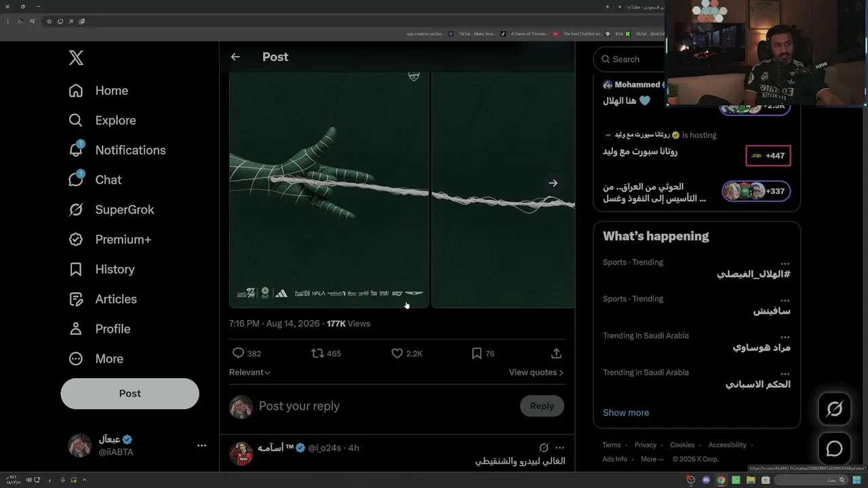The width and height of the screenshot is (868, 488).
Task: Open File Explorer from the taskbar
Action: (751, 481)
